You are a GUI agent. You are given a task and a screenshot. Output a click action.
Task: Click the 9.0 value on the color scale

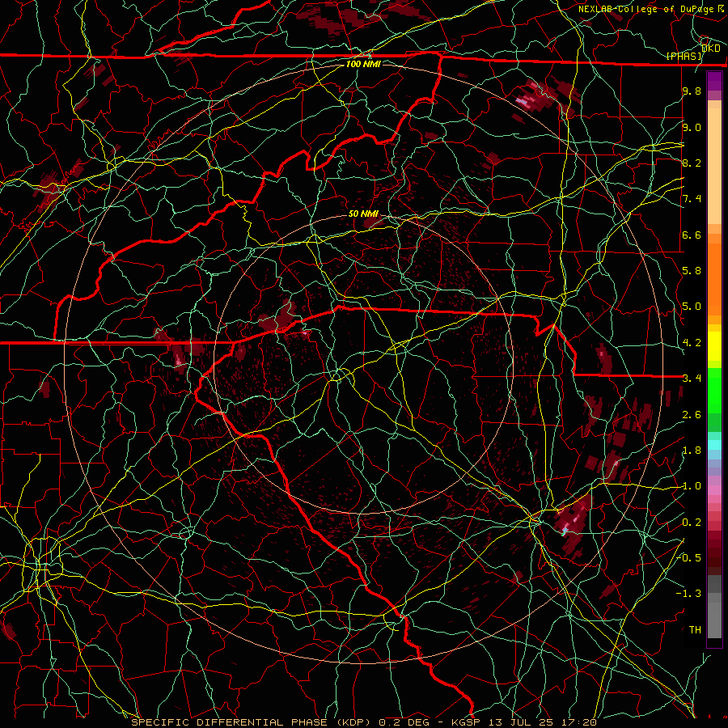[x=692, y=127]
